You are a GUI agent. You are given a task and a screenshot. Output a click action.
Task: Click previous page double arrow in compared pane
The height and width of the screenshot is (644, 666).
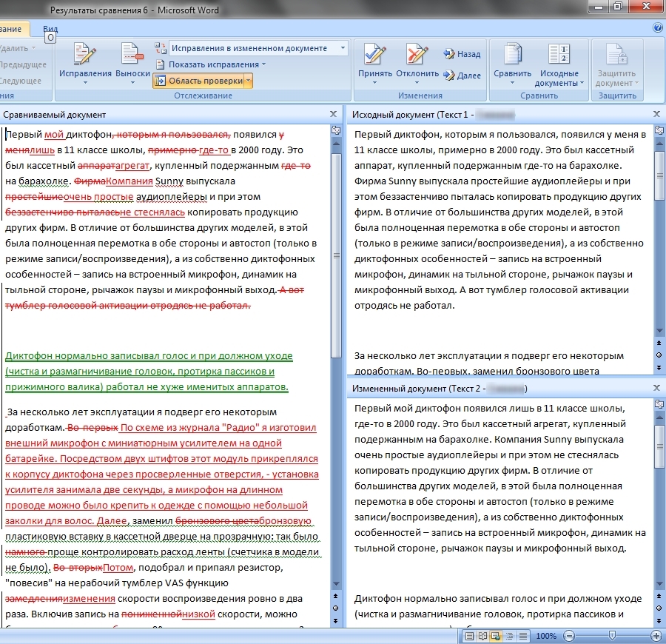(335, 596)
